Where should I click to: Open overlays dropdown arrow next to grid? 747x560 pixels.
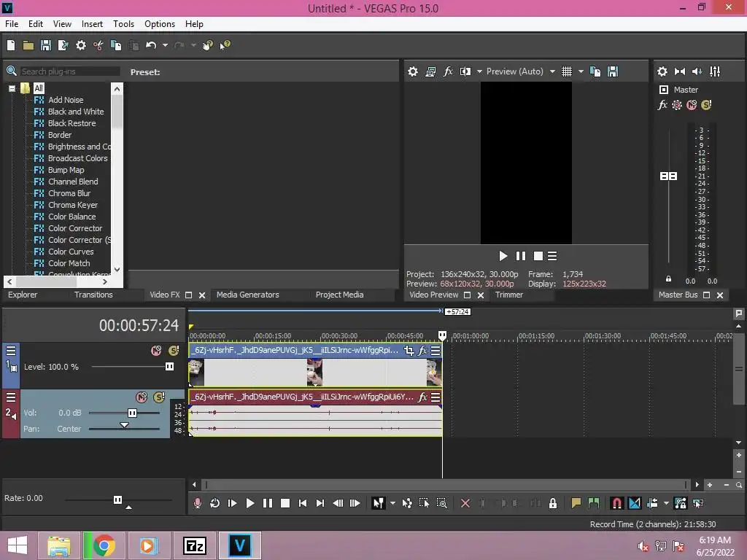coord(581,71)
